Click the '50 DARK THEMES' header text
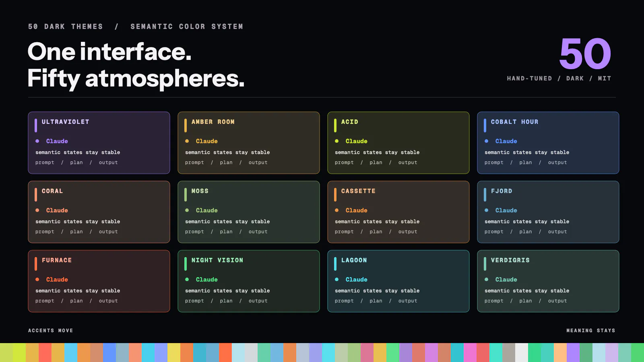Screen dimensions: 644x362 click(x=66, y=27)
